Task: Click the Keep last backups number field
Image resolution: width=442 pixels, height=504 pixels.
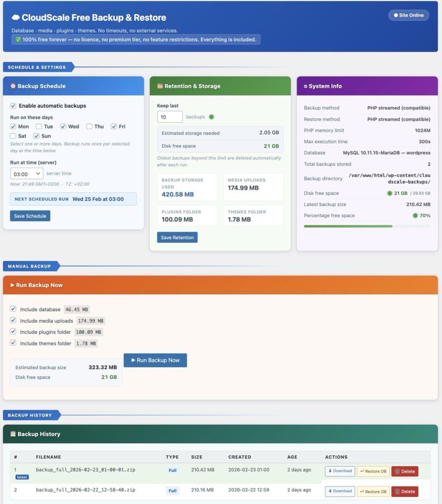Action: click(x=170, y=117)
